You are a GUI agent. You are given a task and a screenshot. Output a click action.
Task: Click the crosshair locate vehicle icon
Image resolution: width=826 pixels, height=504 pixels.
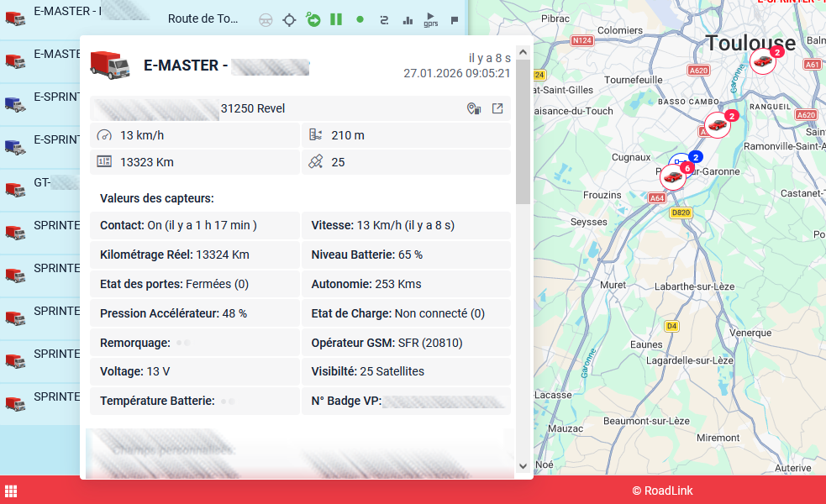point(289,19)
